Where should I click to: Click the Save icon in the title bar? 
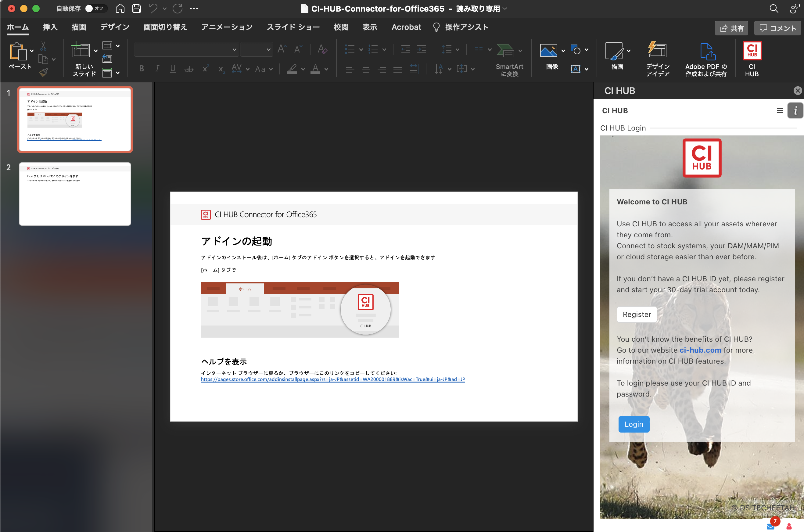coord(136,9)
